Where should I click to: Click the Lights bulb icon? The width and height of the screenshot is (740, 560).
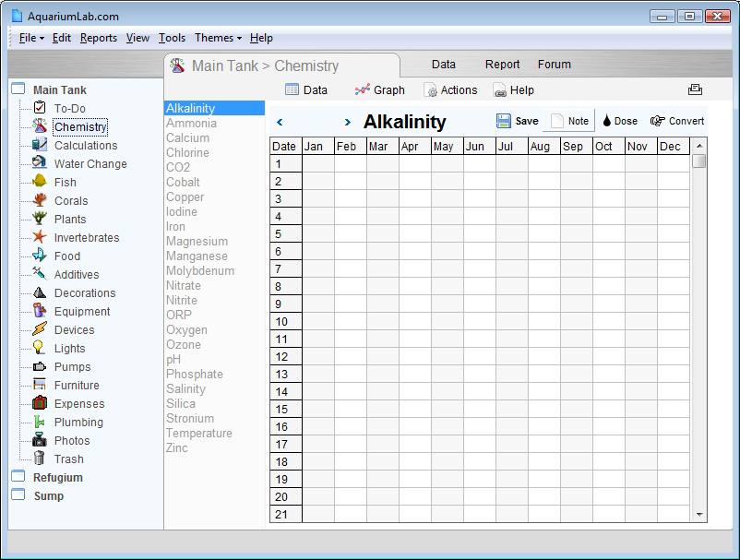[39, 348]
